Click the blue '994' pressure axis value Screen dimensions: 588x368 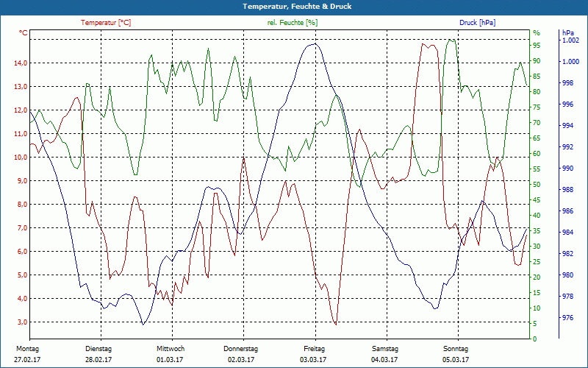pos(567,125)
